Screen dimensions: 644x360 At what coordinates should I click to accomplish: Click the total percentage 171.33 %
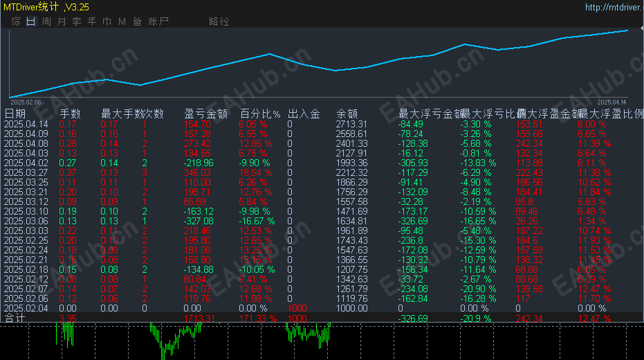click(x=258, y=318)
